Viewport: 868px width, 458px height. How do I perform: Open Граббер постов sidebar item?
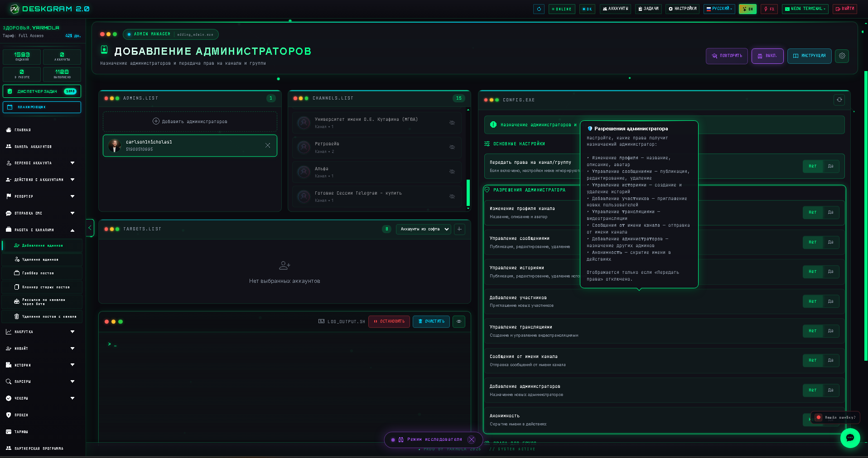click(x=42, y=273)
